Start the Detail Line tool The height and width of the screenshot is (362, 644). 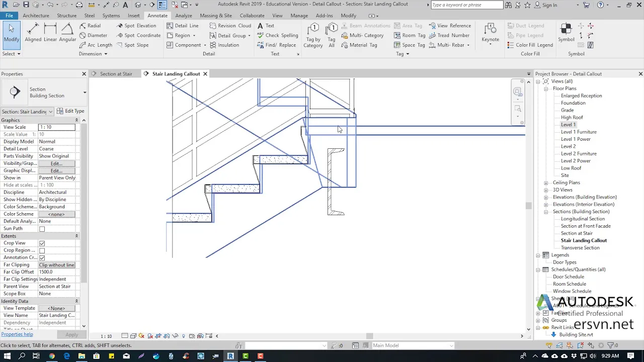[x=182, y=26]
